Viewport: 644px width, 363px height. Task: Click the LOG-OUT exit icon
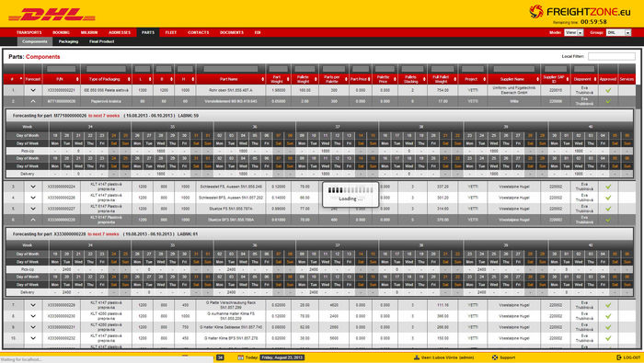[619, 357]
